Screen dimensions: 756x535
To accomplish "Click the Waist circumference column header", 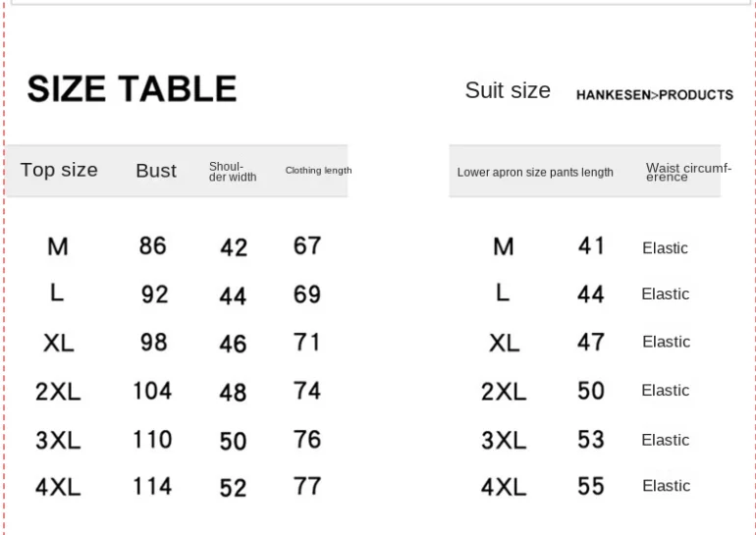I will tap(688, 172).
